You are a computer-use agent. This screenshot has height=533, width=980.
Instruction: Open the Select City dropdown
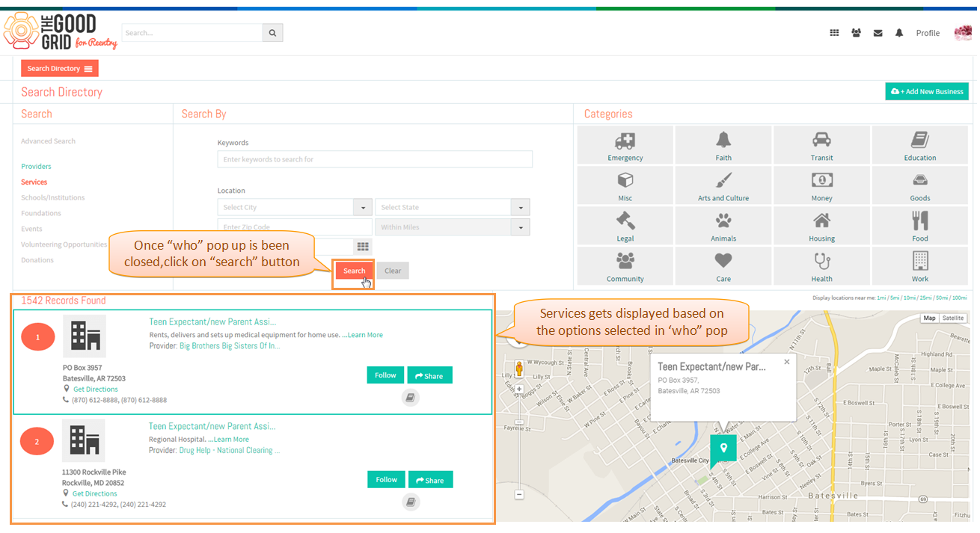tap(295, 207)
